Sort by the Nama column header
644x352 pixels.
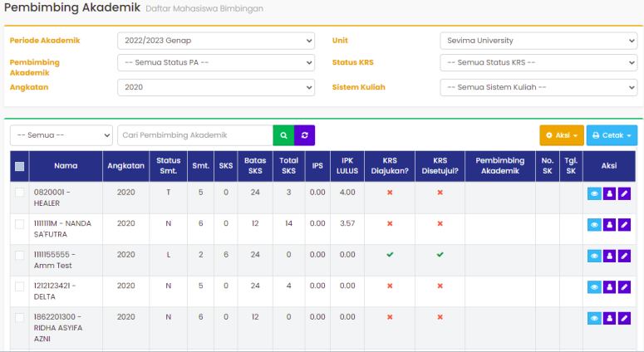pos(66,166)
